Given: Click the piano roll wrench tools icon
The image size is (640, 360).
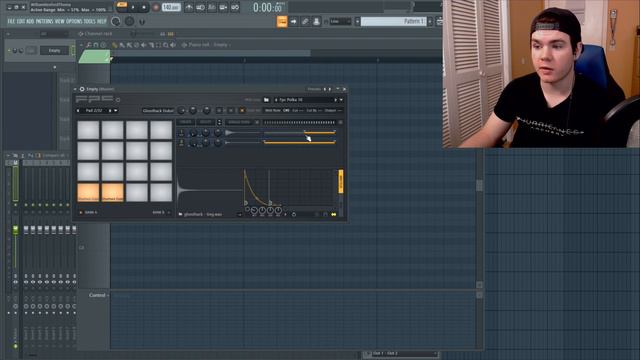Looking at the screenshot, I should [x=88, y=45].
